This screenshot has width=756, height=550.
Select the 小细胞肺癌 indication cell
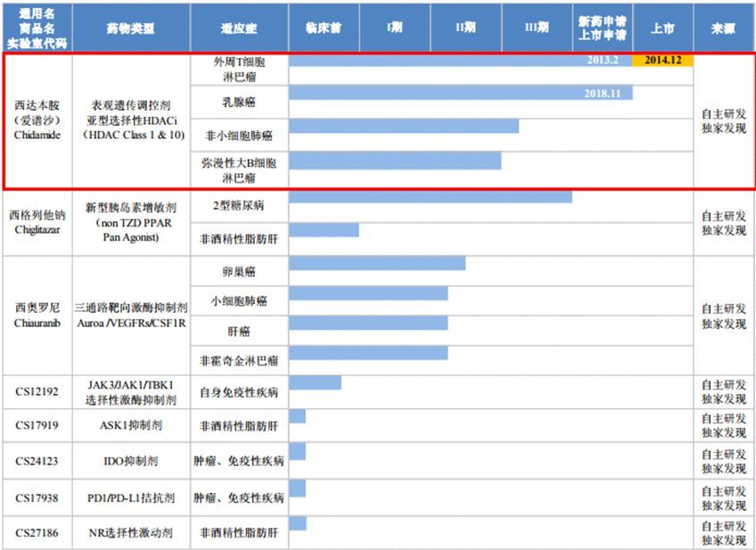[x=239, y=301]
